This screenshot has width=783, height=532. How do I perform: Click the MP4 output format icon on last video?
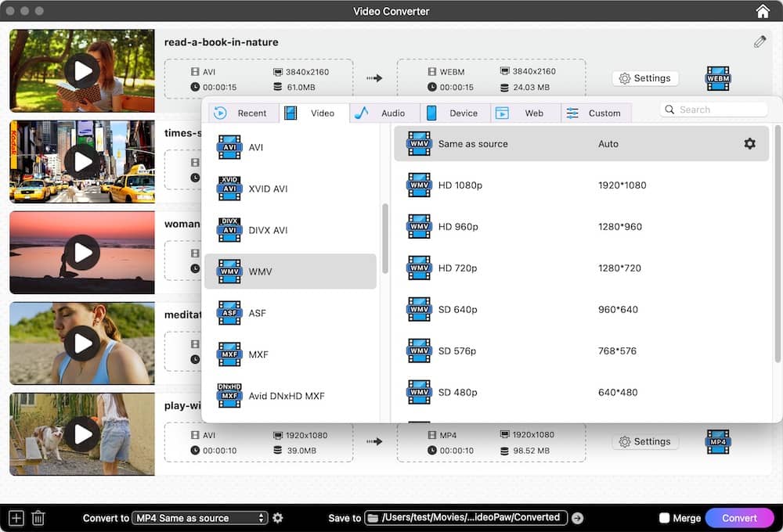coord(718,441)
